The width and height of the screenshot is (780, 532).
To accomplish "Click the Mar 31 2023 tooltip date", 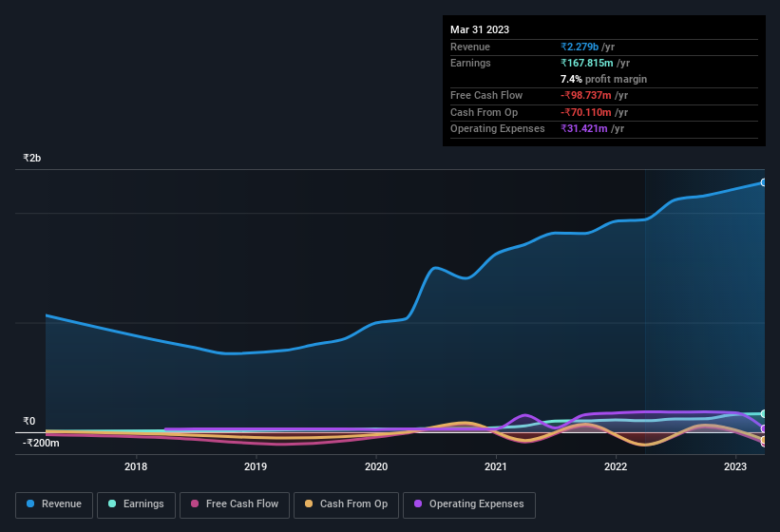I will [x=480, y=29].
